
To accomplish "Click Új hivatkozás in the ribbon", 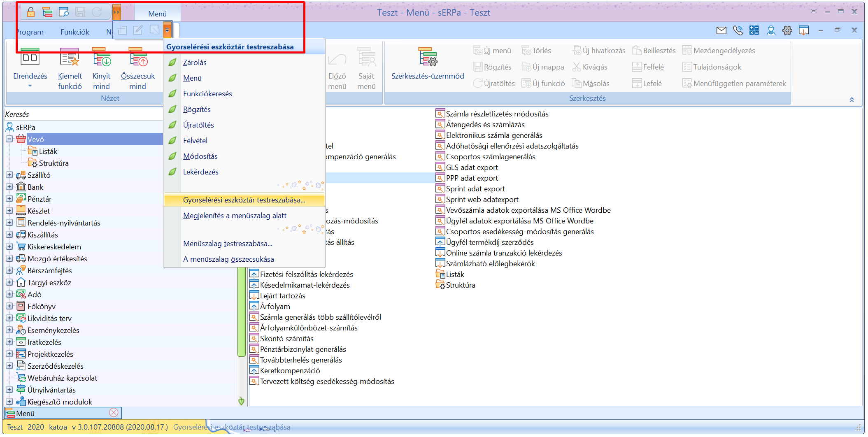I will [599, 51].
